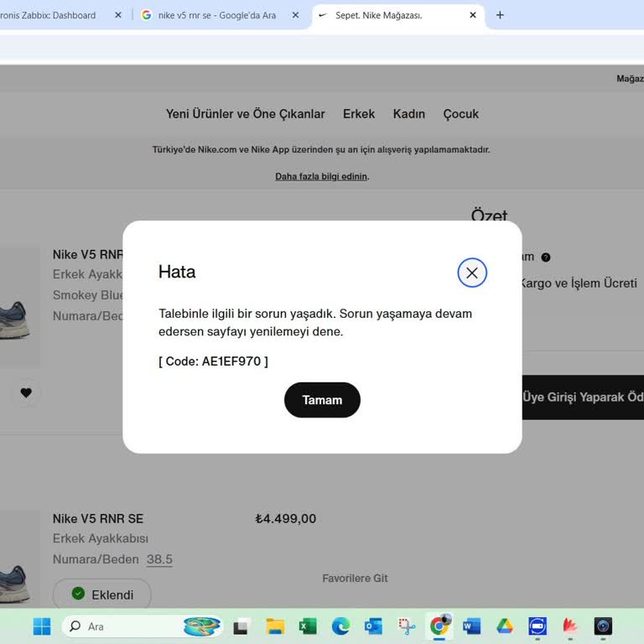
Task: Open the Erkek navigation menu
Action: point(359,114)
